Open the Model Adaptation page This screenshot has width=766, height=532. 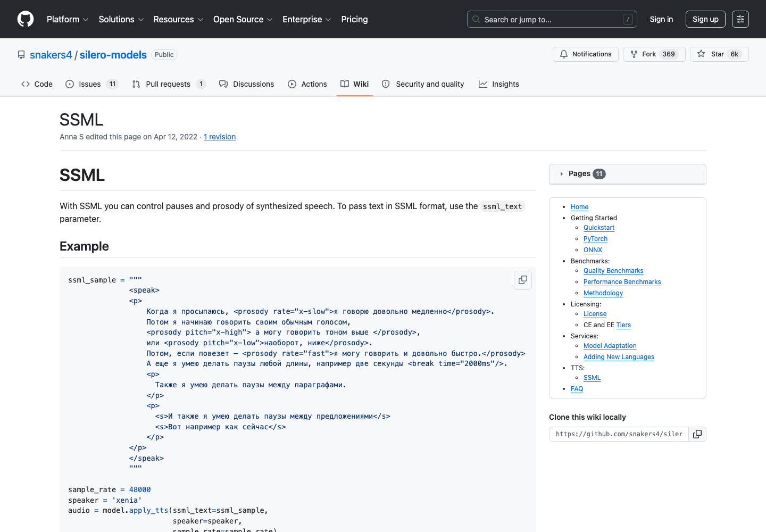coord(610,346)
